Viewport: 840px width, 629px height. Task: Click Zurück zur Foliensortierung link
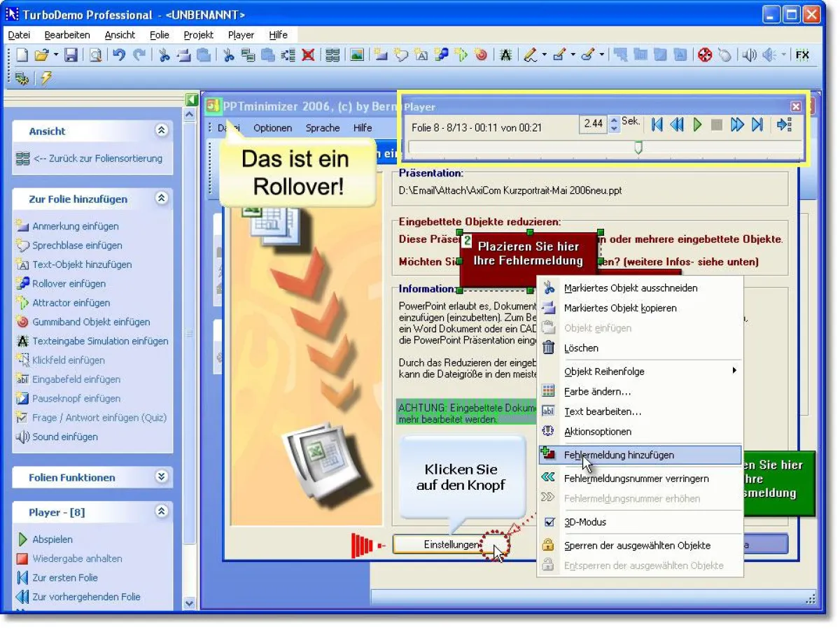click(x=97, y=159)
